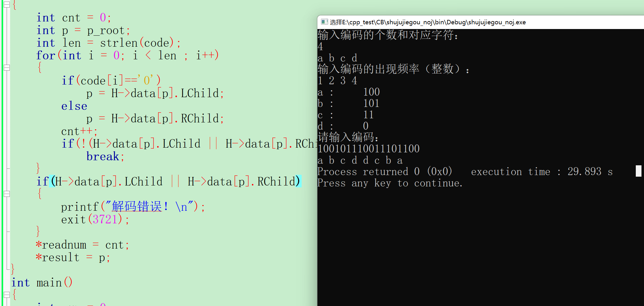Viewport: 644px width, 306px height.
Task: Click the 'if(!(H->data[p].LChild' line
Action: [x=189, y=144]
